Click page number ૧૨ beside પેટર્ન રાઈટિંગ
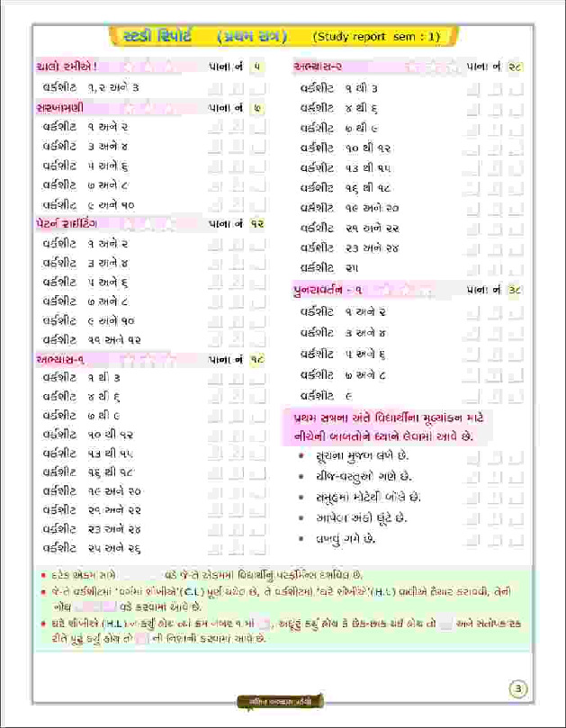The height and width of the screenshot is (728, 566). pyautogui.click(x=257, y=222)
